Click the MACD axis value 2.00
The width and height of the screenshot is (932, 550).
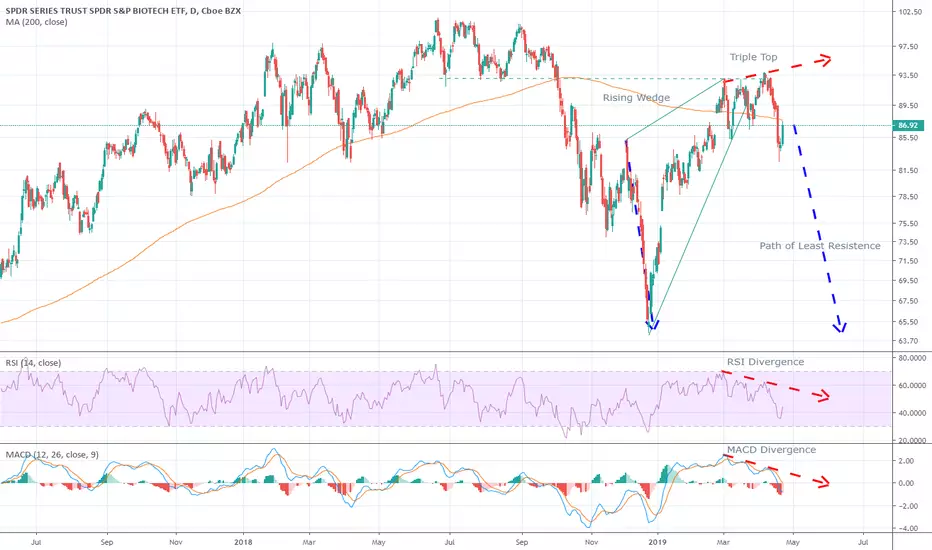(x=906, y=461)
